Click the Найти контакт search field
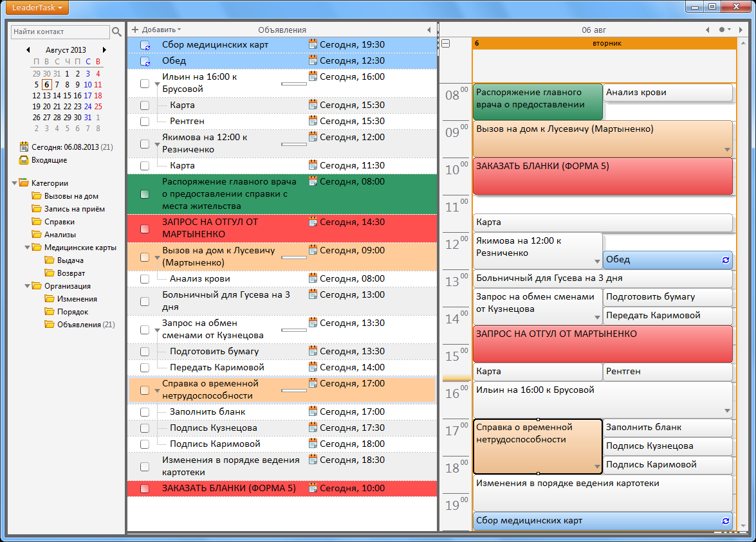The width and height of the screenshot is (756, 542). click(x=60, y=32)
